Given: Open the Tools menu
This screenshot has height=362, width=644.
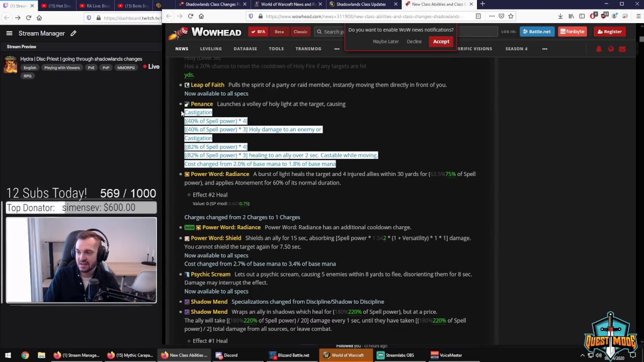Looking at the screenshot, I should tap(276, 49).
